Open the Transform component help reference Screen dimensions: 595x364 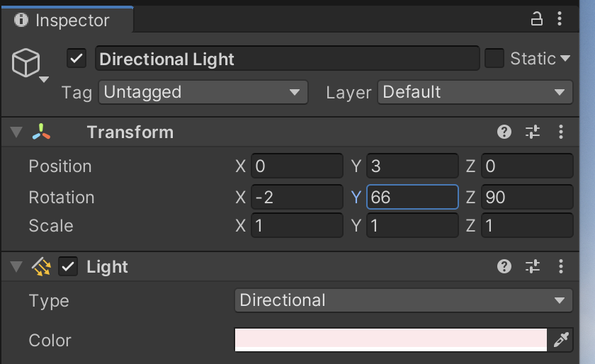[x=504, y=132]
